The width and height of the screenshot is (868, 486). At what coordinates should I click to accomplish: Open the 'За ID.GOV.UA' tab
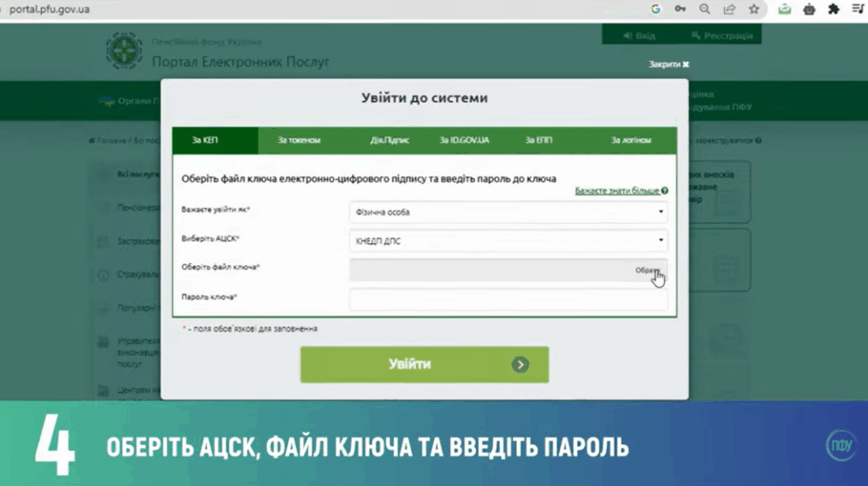click(x=464, y=140)
